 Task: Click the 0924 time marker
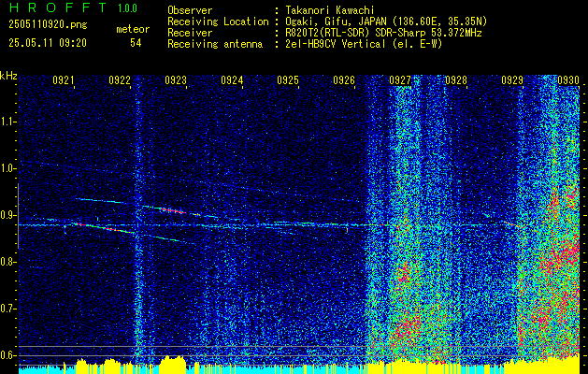(x=232, y=80)
